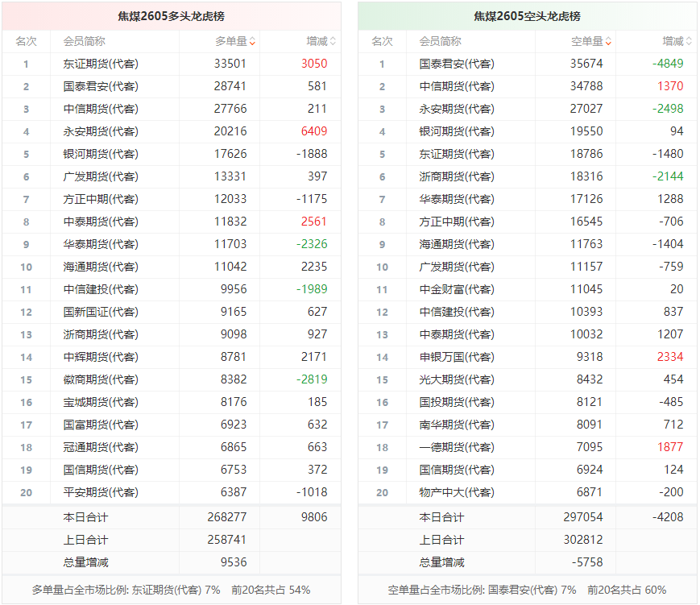Sort long table by 增减 sort icon
This screenshot has height=605, width=700.
click(333, 42)
